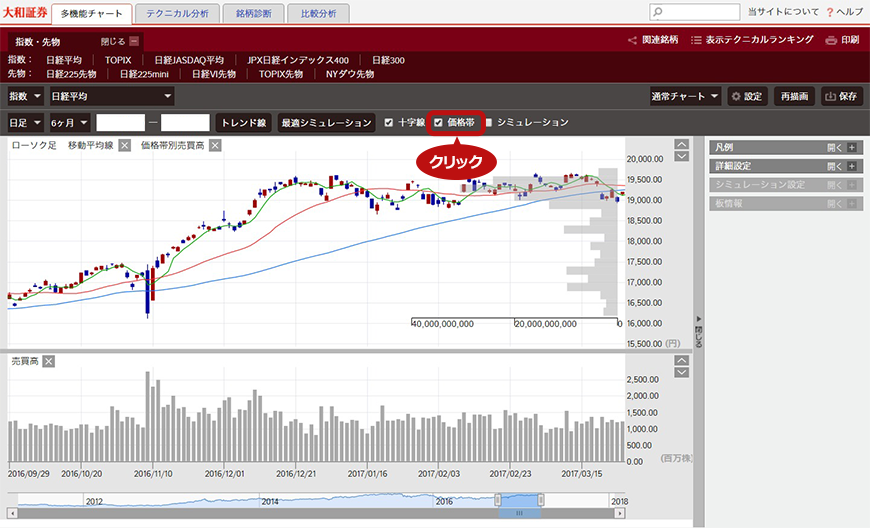Open the 6ヶ月 period dropdown
Image resolution: width=870 pixels, height=528 pixels.
(69, 123)
